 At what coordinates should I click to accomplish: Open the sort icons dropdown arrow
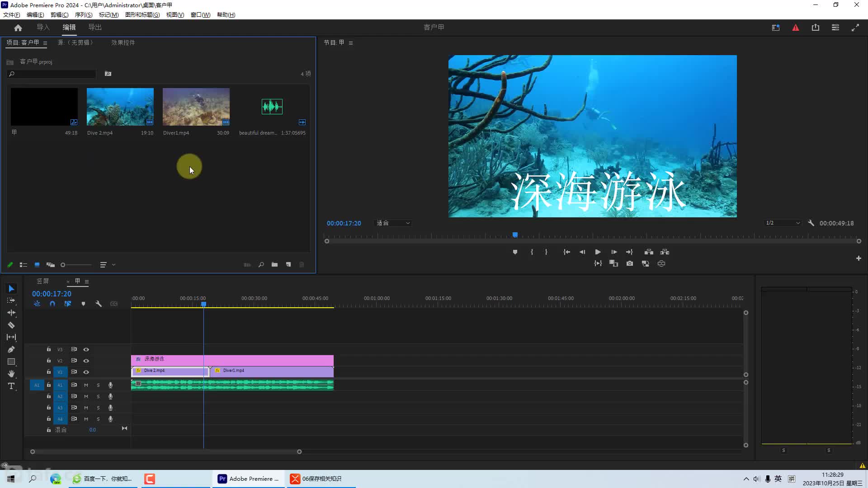point(113,265)
